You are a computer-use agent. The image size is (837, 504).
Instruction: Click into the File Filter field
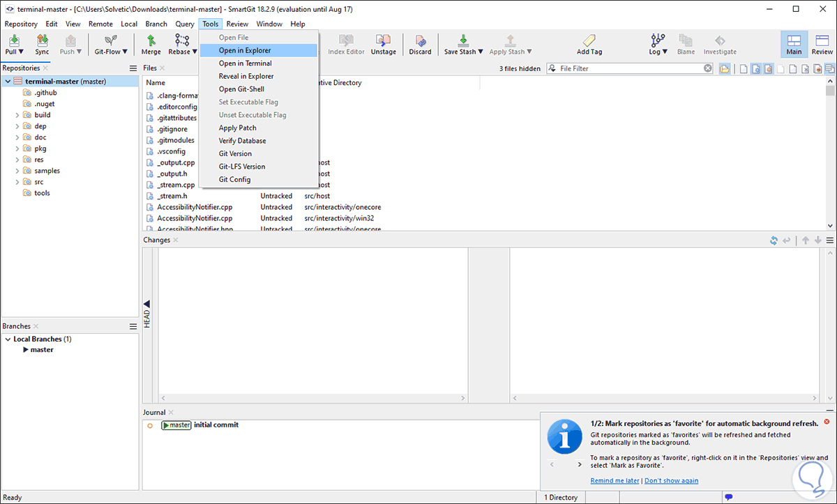tap(631, 68)
